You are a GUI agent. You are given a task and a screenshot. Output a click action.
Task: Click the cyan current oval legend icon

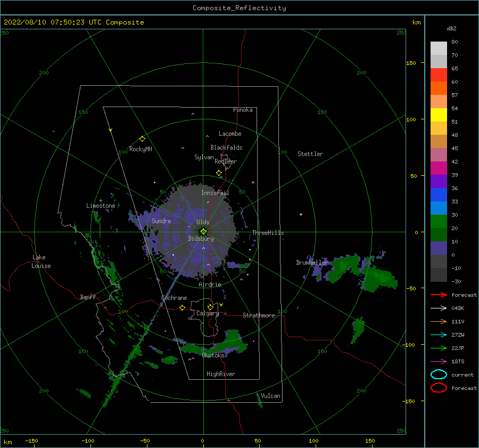(x=439, y=374)
